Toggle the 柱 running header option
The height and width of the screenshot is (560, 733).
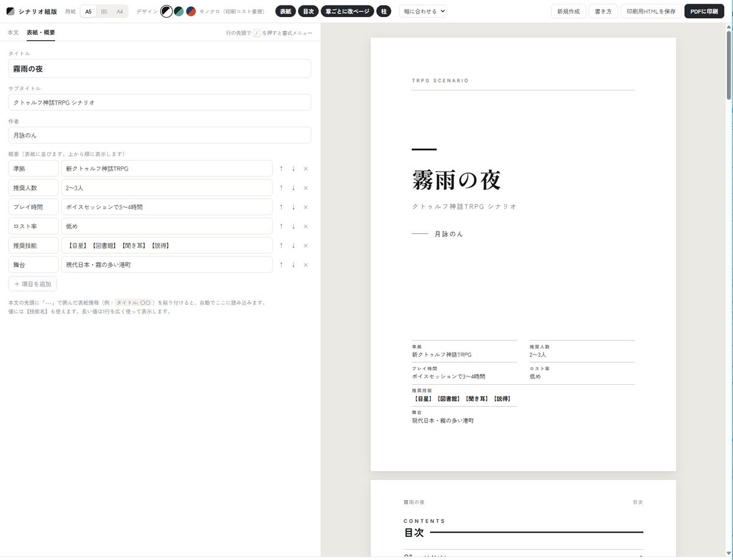click(x=384, y=11)
